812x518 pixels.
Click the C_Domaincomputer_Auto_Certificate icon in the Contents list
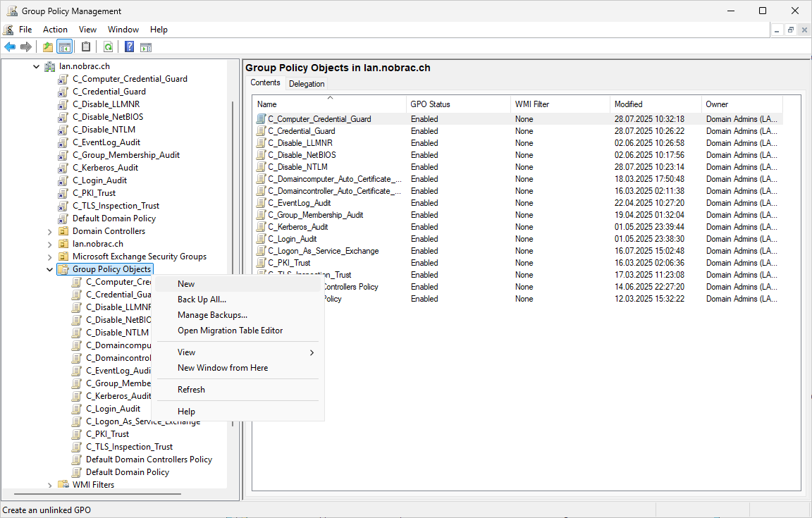click(x=262, y=179)
